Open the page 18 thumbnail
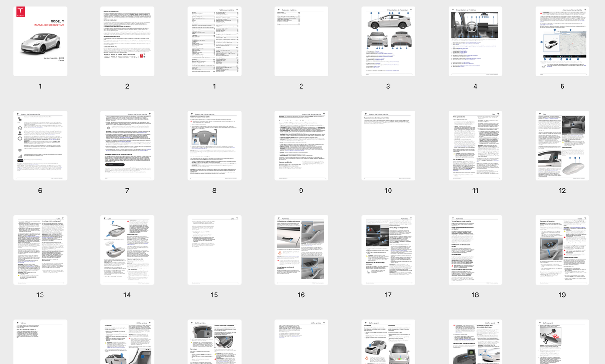Viewport: 605px width, 364px height. point(475,250)
